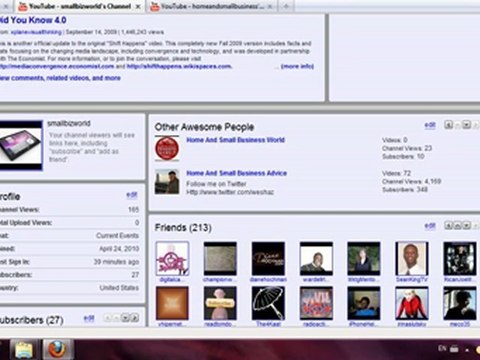This screenshot has height=360, width=480.
Task: Edit the Subscribers module
Action: point(89,318)
